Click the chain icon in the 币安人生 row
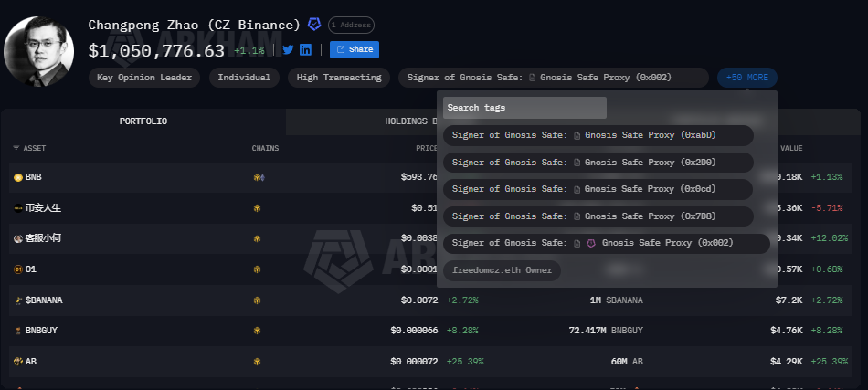868x390 pixels. click(257, 208)
